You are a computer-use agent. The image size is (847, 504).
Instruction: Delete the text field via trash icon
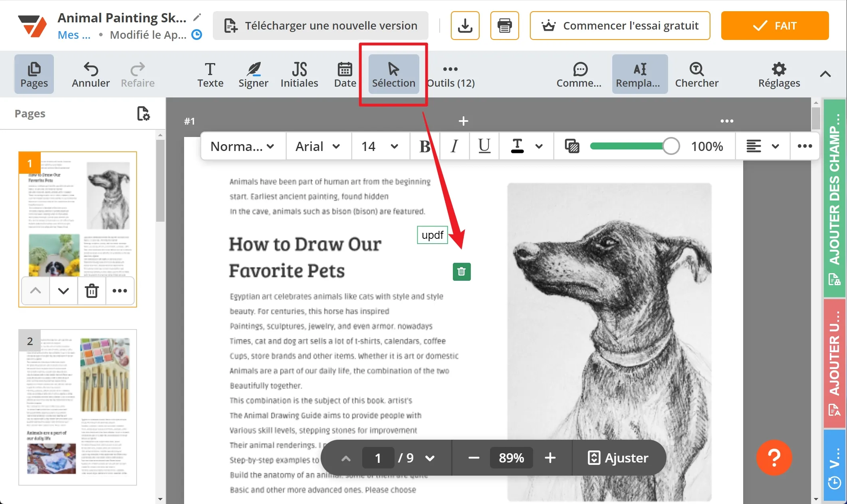tap(462, 272)
